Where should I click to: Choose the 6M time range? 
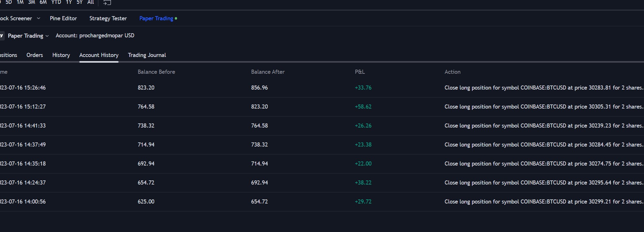coord(43,2)
